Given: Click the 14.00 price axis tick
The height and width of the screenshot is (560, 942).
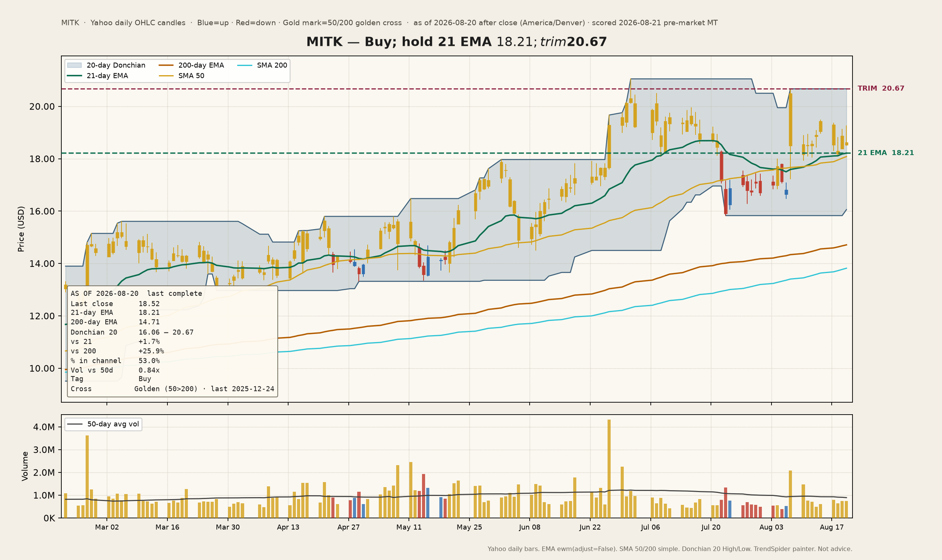Looking at the screenshot, I should (x=42, y=264).
